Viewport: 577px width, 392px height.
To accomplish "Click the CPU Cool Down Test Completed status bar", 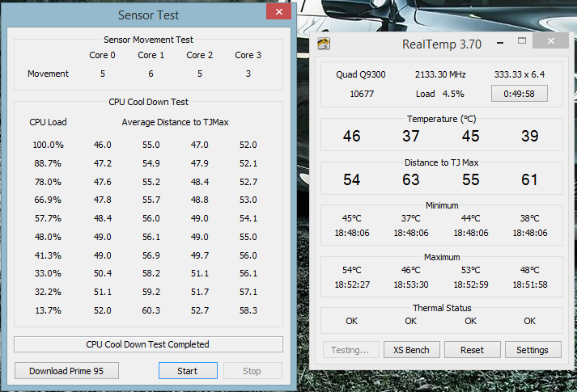I will point(148,344).
